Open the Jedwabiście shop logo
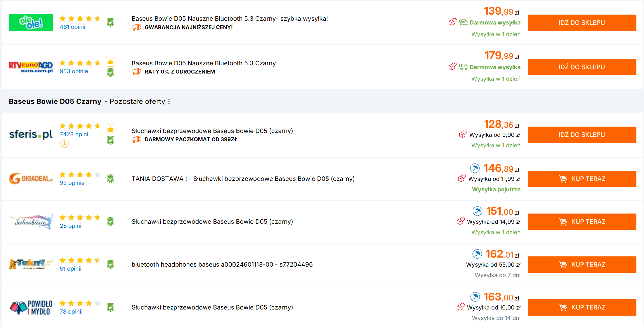644x327 pixels. coord(31,222)
